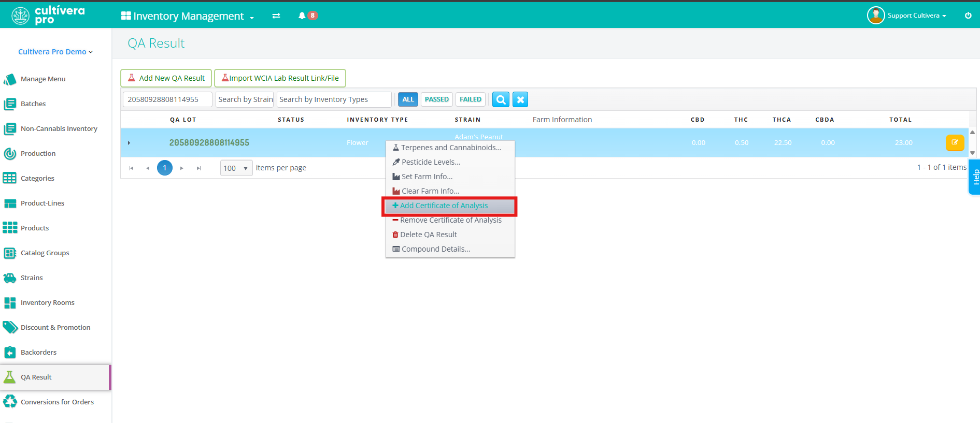Click the user avatar icon
This screenshot has height=423, width=980.
point(876,16)
